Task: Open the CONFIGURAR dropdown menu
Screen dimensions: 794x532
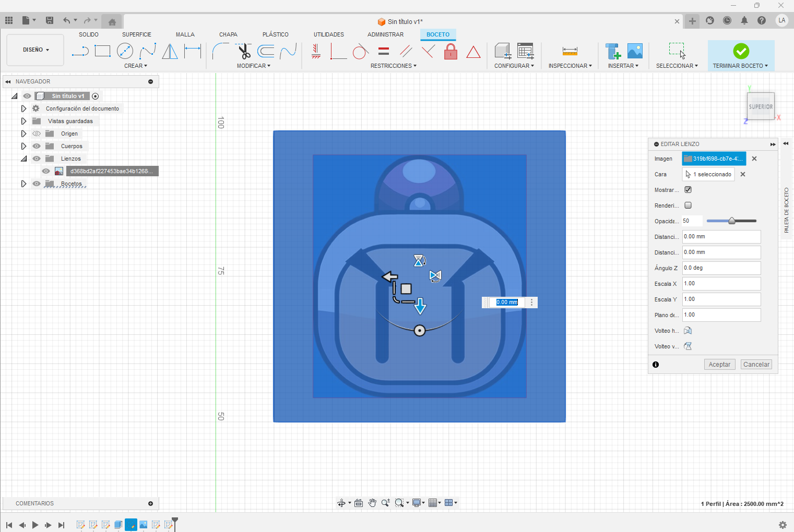Action: [x=514, y=66]
